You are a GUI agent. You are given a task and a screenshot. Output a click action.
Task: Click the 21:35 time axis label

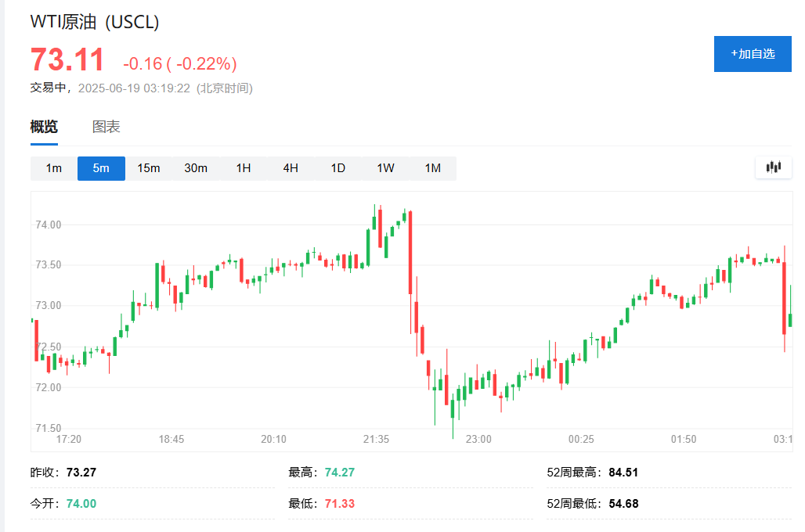pyautogui.click(x=377, y=439)
